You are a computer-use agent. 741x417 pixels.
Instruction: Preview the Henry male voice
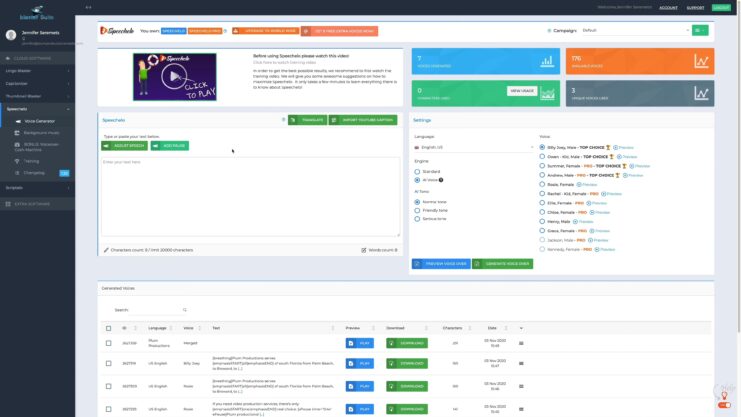click(x=583, y=222)
